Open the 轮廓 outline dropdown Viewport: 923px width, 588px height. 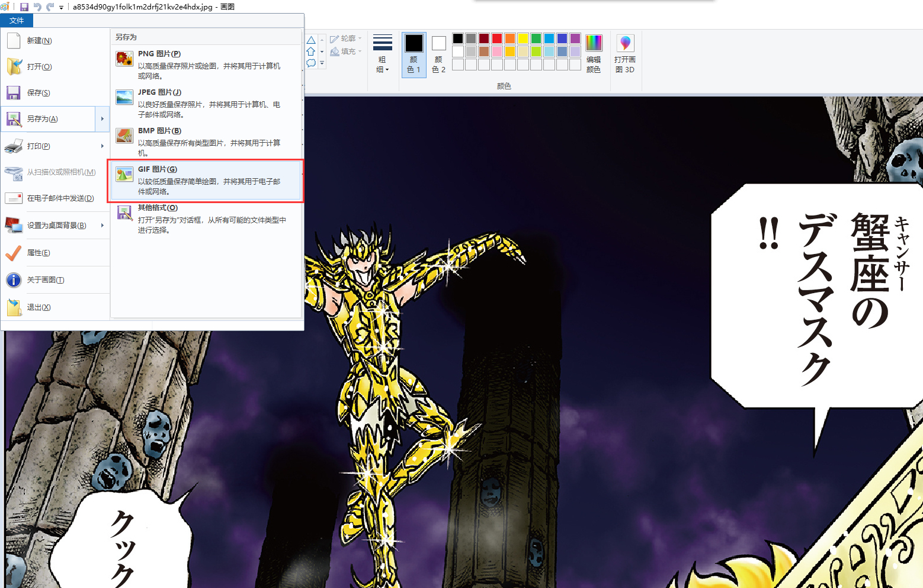point(346,38)
